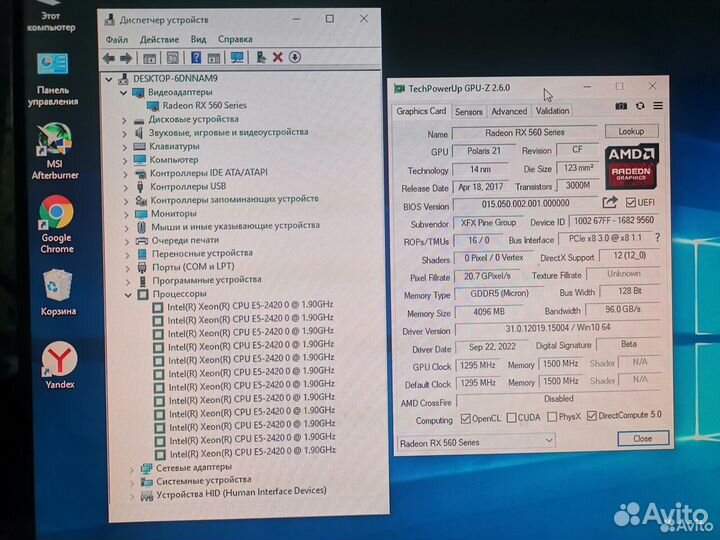Image resolution: width=720 pixels, height=540 pixels.
Task: Open the Yandex browser desktop icon
Action: click(59, 366)
